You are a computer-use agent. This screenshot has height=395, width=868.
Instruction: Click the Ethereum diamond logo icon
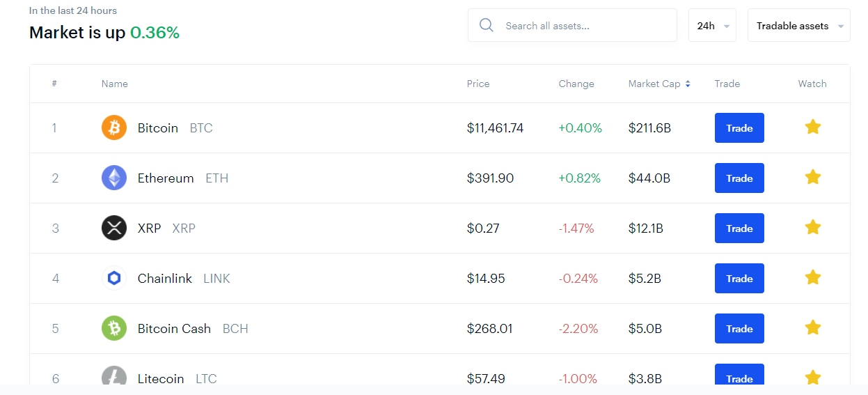pyautogui.click(x=114, y=178)
